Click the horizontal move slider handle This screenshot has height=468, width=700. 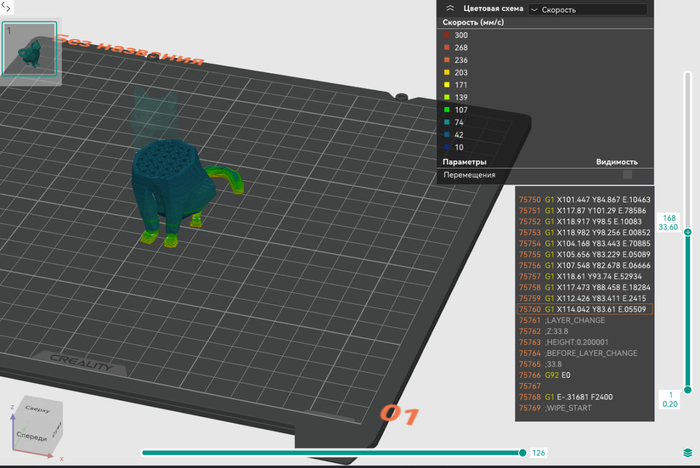point(523,453)
